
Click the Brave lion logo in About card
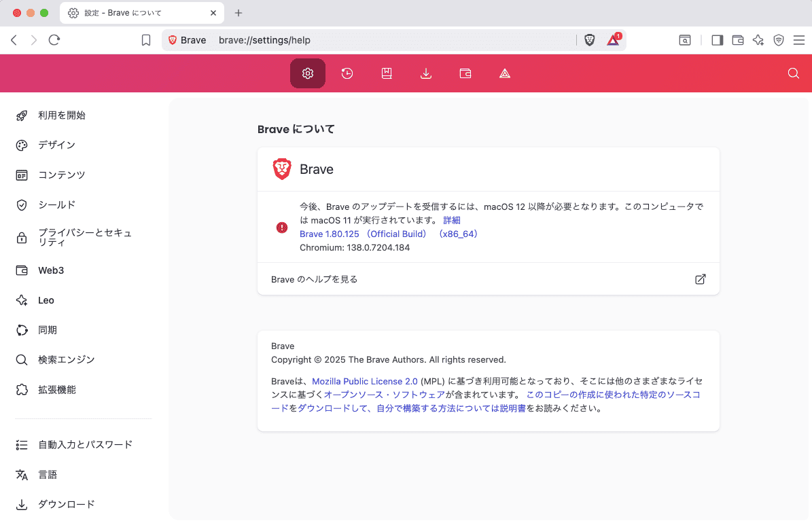coord(282,169)
